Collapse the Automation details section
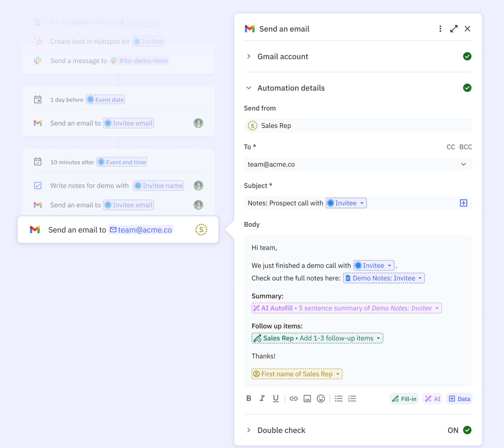Viewport: 504px width, 448px height. coord(248,88)
